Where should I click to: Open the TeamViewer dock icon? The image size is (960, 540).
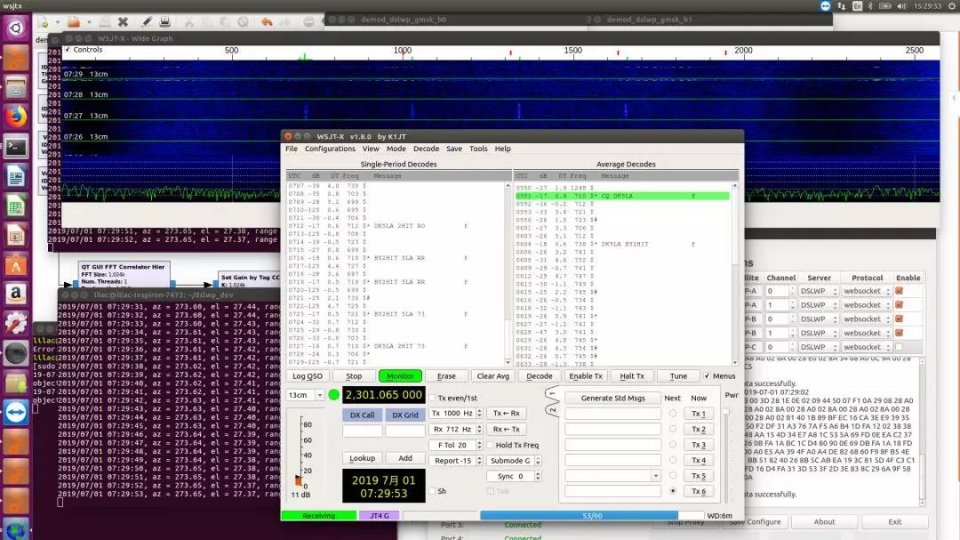tap(16, 413)
